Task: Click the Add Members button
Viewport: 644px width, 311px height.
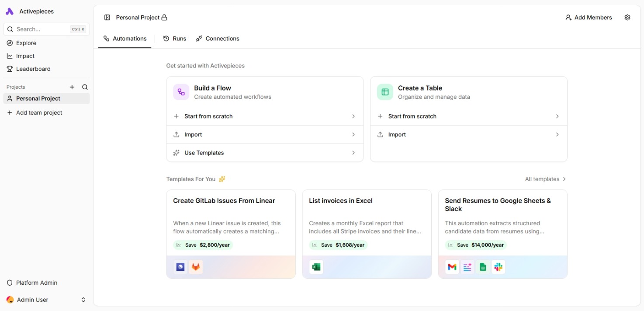Action: (x=589, y=17)
